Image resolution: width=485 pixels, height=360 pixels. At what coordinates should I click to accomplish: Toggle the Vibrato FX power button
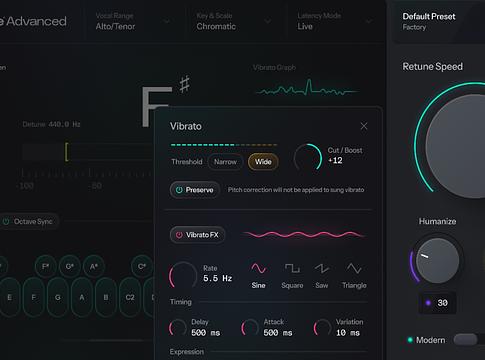(197, 235)
